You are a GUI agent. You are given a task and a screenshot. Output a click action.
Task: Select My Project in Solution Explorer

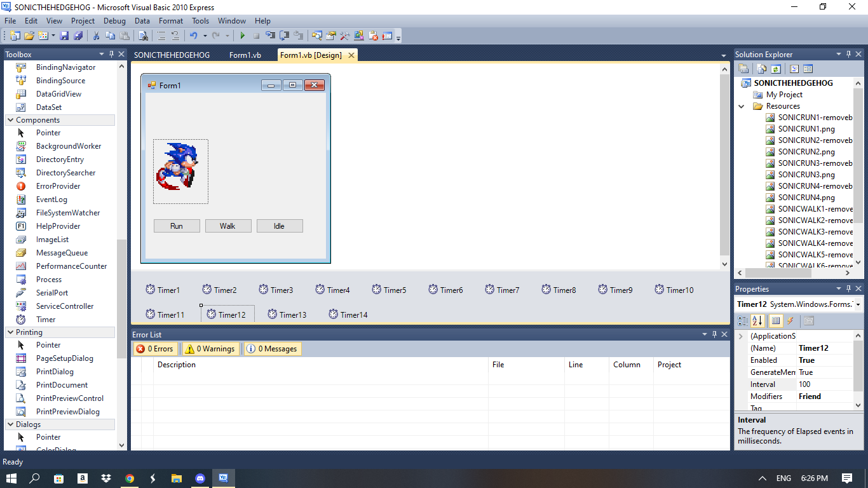pyautogui.click(x=784, y=95)
